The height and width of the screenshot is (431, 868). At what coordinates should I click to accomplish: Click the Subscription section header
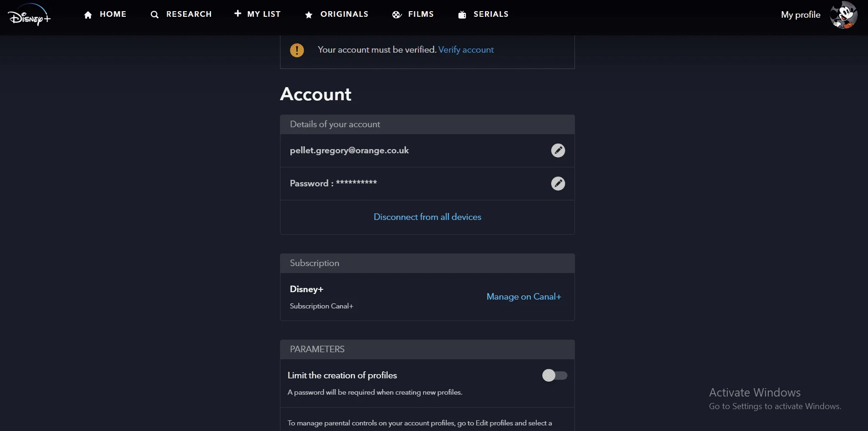coord(427,263)
